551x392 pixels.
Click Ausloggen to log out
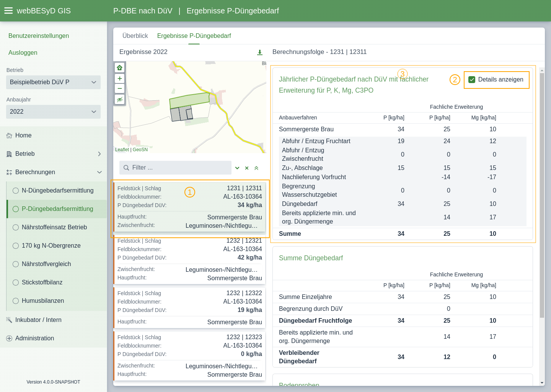[23, 53]
